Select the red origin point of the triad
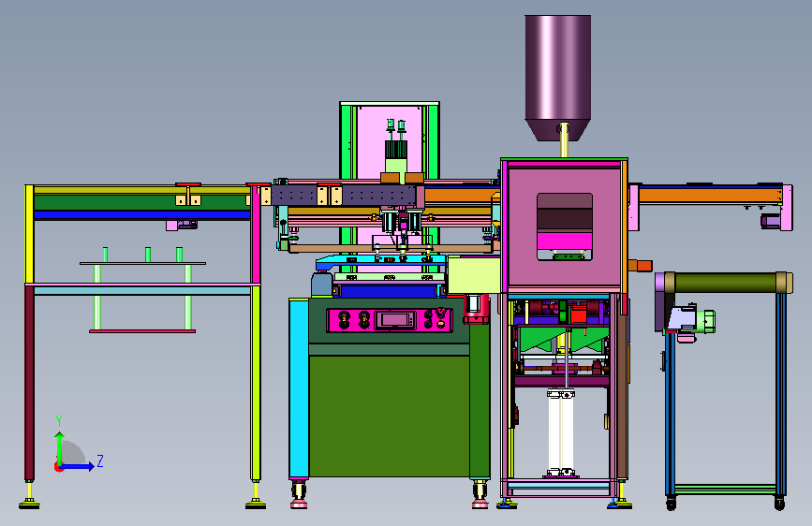The width and height of the screenshot is (812, 526). [x=58, y=467]
